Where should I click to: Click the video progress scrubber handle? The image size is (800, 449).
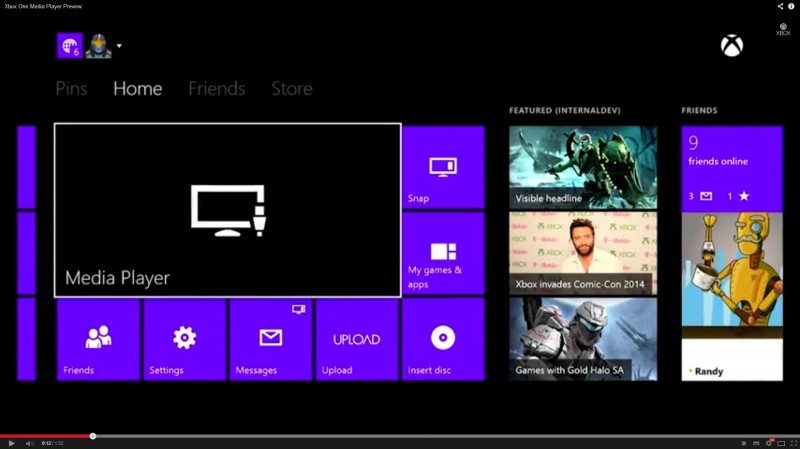pyautogui.click(x=93, y=436)
